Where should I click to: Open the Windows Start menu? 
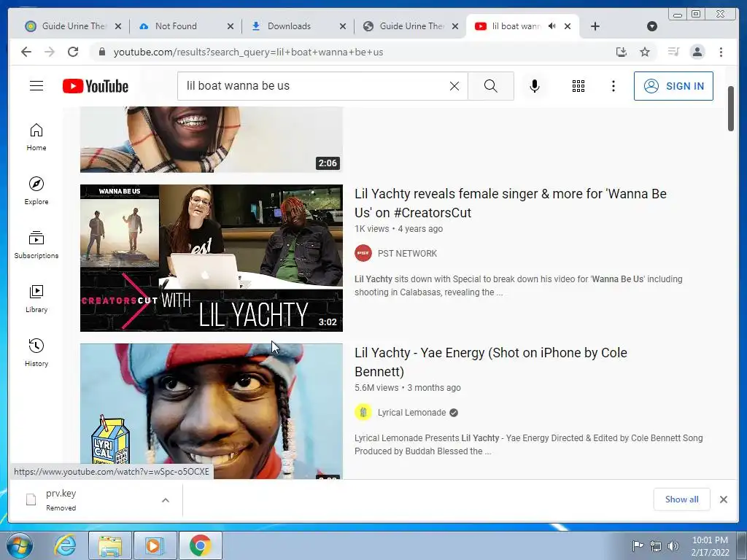click(x=19, y=545)
